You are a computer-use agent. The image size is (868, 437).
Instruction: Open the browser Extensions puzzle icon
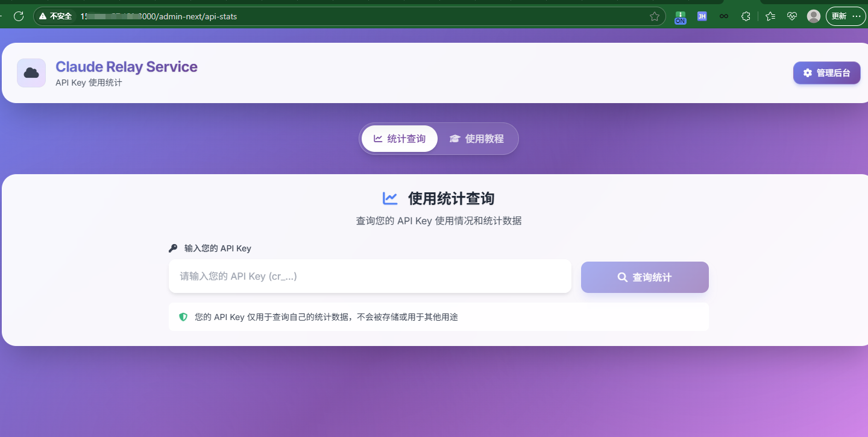tap(746, 16)
